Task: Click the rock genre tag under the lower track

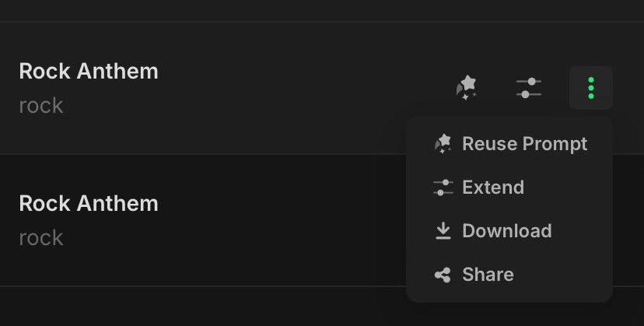Action: point(41,238)
